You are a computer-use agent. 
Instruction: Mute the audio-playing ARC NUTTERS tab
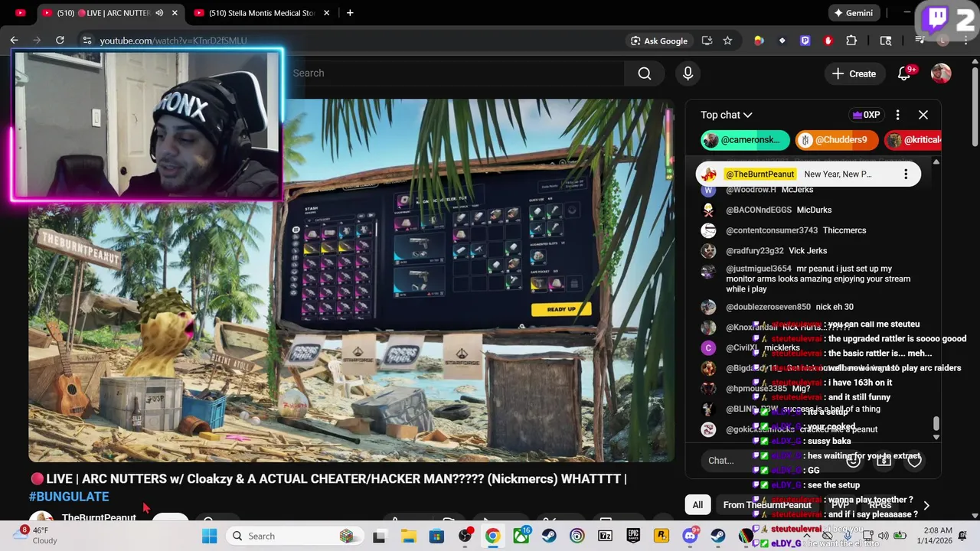(159, 13)
